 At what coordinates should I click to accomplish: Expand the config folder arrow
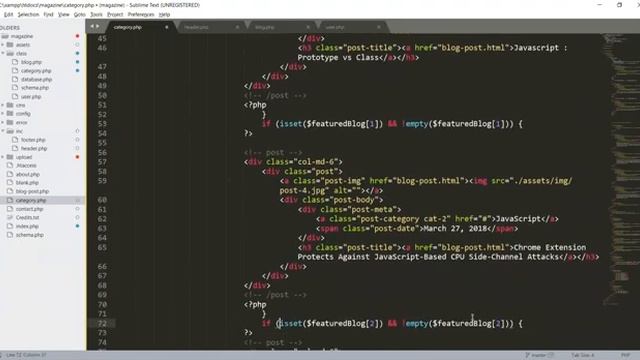(2, 114)
